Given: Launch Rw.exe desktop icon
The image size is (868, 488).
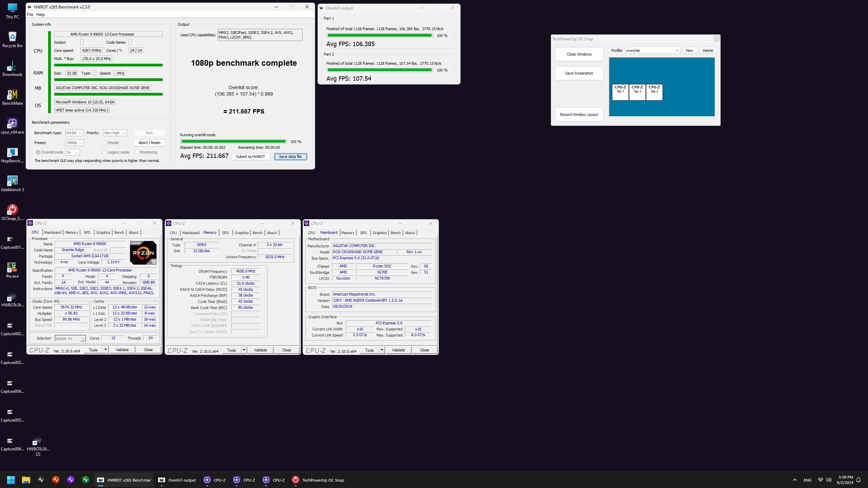Looking at the screenshot, I should pyautogui.click(x=12, y=270).
